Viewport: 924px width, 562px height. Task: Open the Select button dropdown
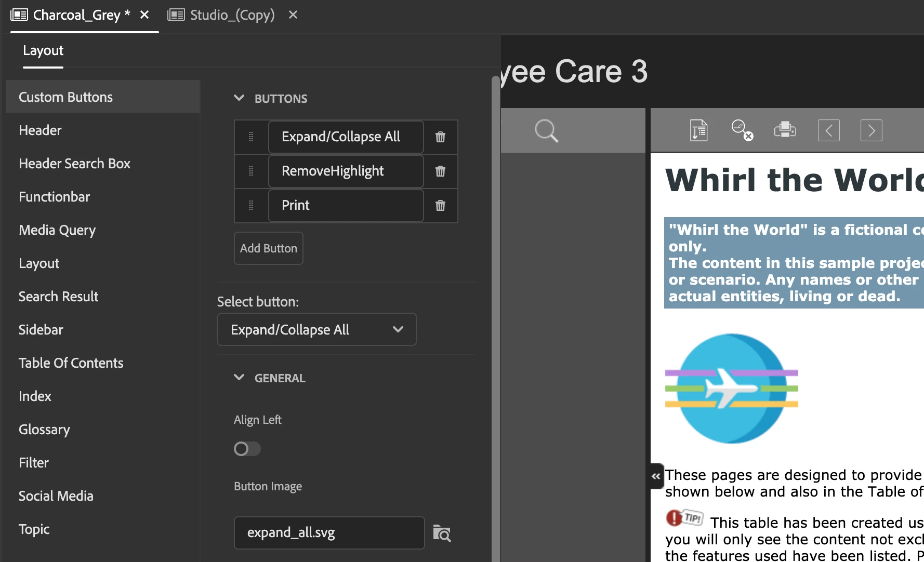point(317,329)
